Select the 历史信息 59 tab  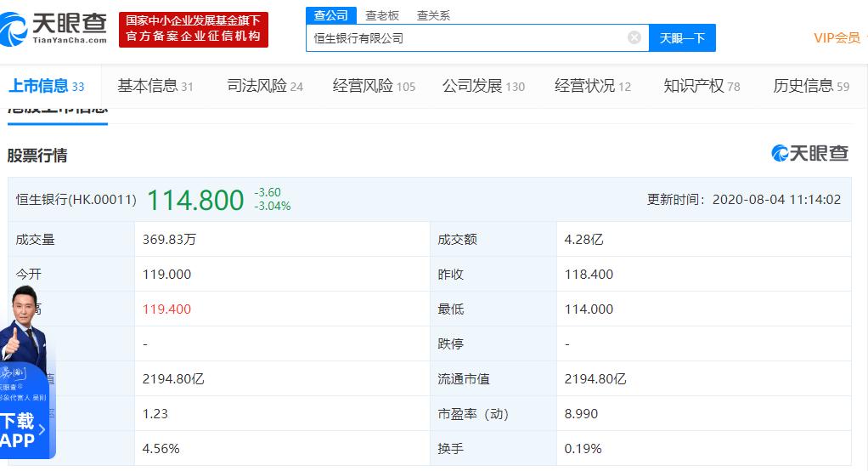click(811, 86)
